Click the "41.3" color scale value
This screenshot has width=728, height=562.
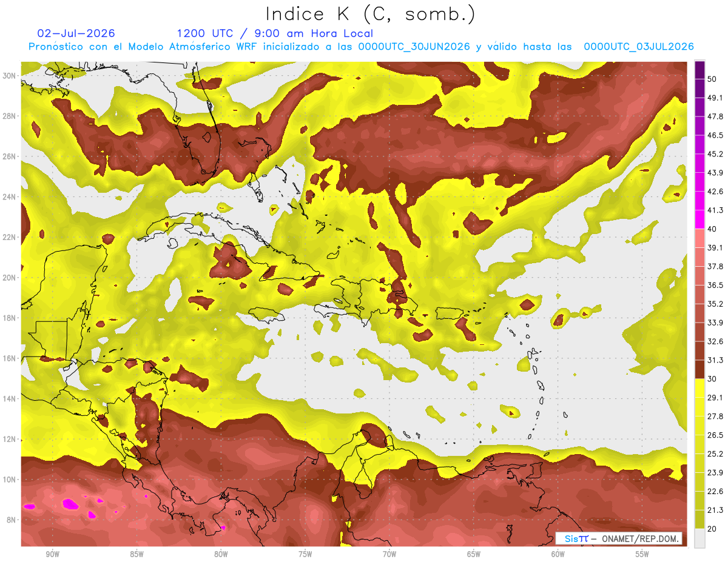point(715,210)
